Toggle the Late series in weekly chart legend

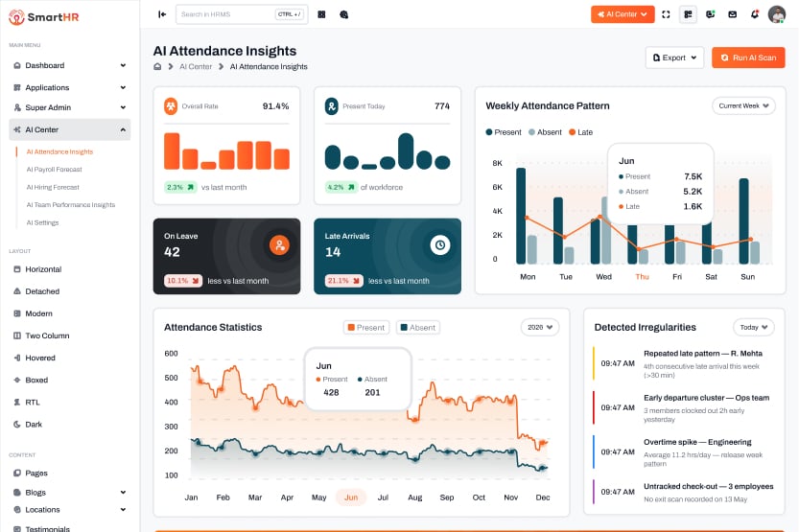tap(580, 132)
